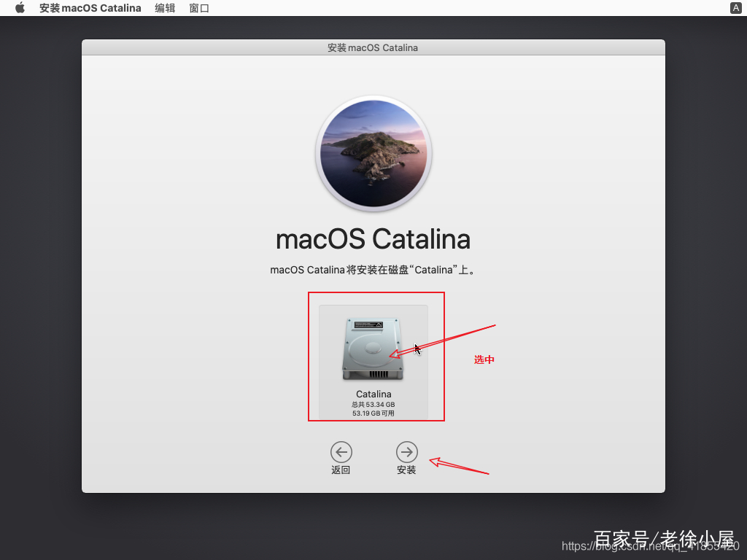Image resolution: width=747 pixels, height=560 pixels.
Task: Open the 窗口 menu
Action: (x=199, y=8)
